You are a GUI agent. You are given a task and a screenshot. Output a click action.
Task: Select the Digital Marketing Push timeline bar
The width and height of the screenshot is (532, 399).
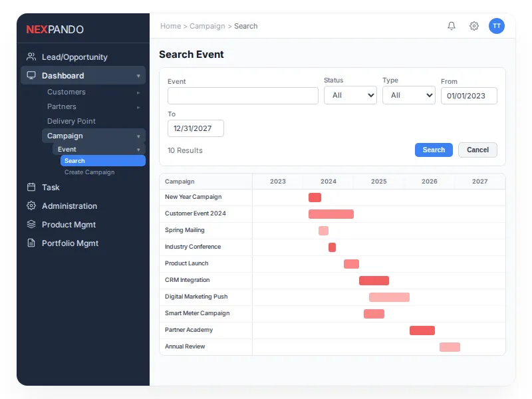390,297
